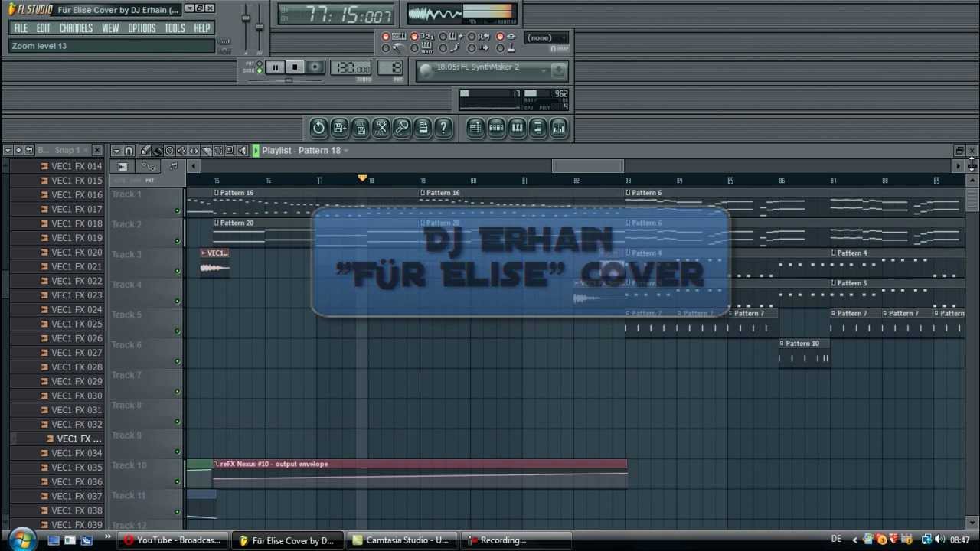Open help with question mark button
Screen dimensions: 980x551
tap(443, 128)
